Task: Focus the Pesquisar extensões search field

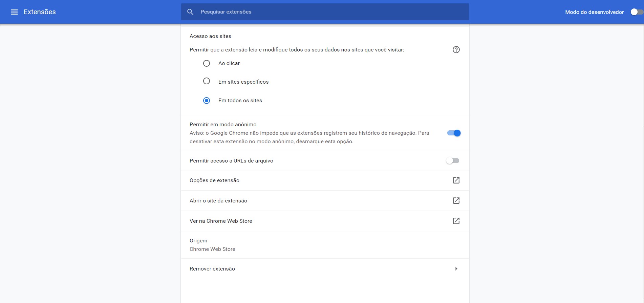Action: click(325, 12)
